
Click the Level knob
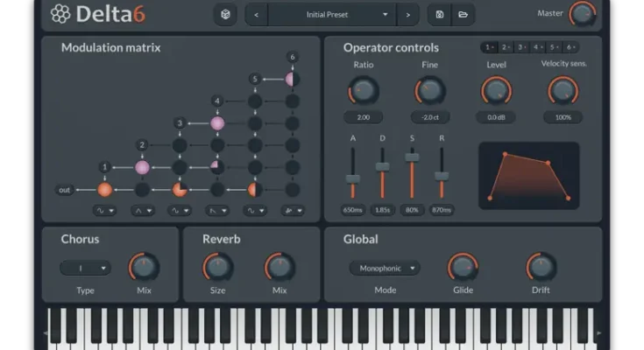496,91
